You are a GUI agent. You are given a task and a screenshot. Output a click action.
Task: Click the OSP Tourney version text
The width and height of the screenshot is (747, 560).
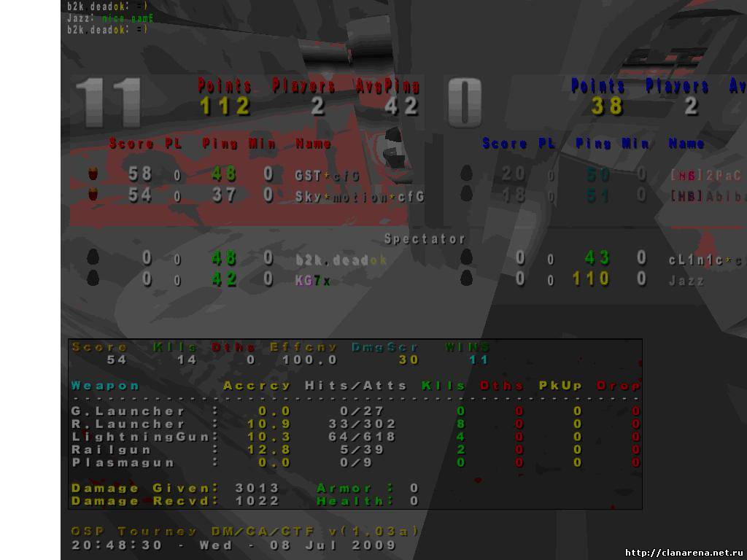coord(246,532)
